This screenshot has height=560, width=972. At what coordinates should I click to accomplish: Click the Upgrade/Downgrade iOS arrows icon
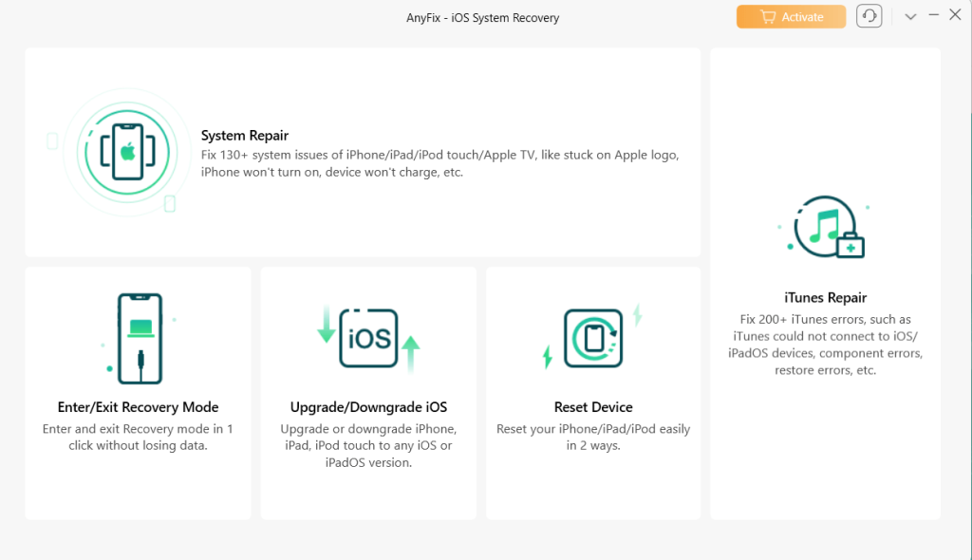pyautogui.click(x=369, y=339)
